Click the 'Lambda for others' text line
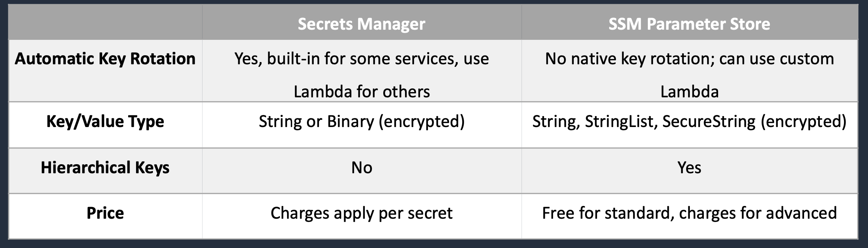 coord(361,92)
